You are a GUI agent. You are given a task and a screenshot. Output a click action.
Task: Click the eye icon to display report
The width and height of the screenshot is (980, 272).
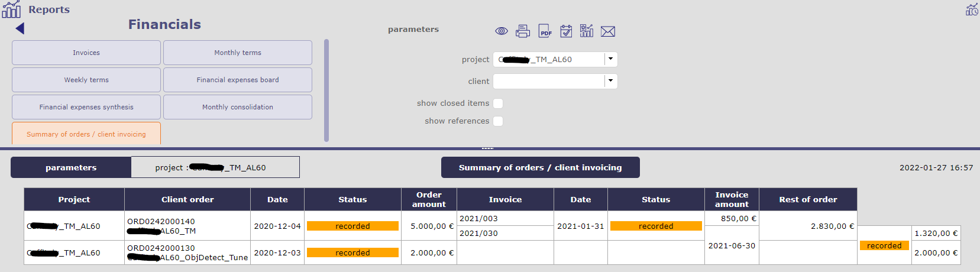click(502, 31)
